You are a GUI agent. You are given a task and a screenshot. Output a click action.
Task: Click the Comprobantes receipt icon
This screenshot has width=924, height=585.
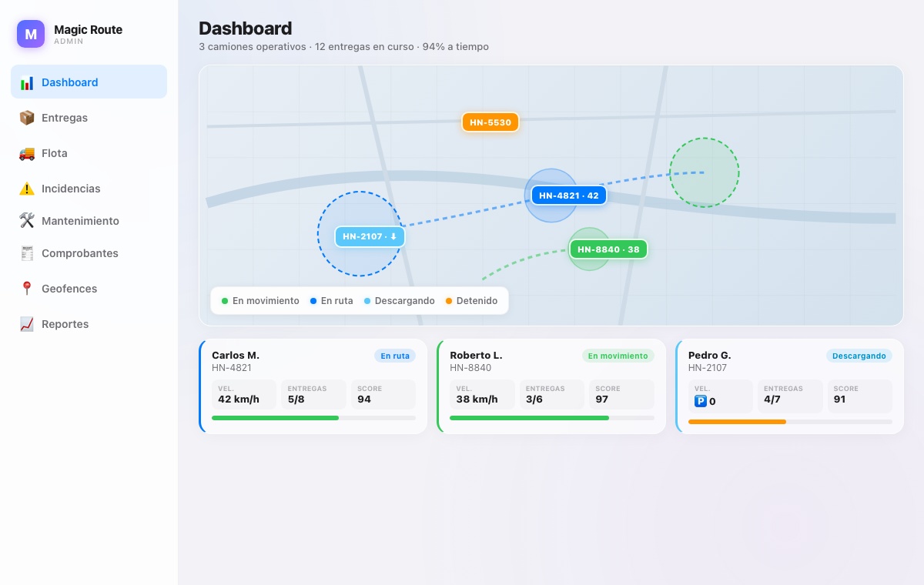click(27, 253)
